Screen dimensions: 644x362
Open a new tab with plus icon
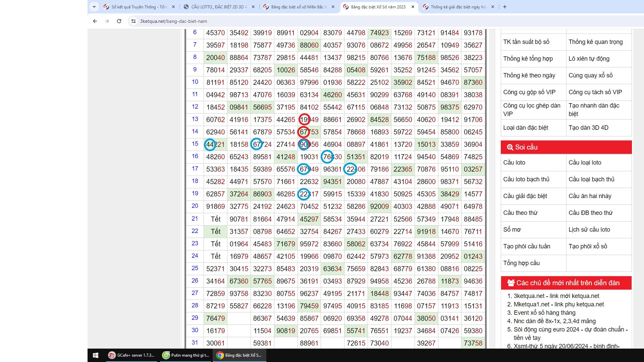pyautogui.click(x=505, y=7)
